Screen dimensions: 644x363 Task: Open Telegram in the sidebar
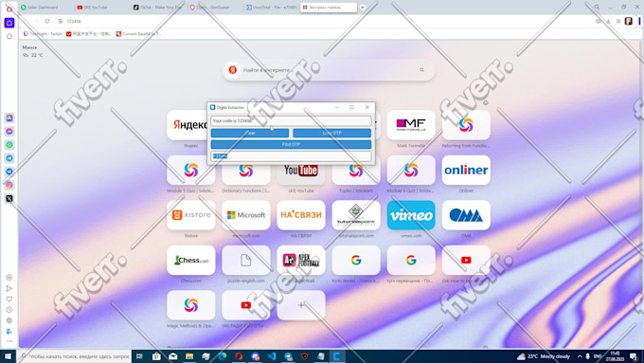coord(9,158)
